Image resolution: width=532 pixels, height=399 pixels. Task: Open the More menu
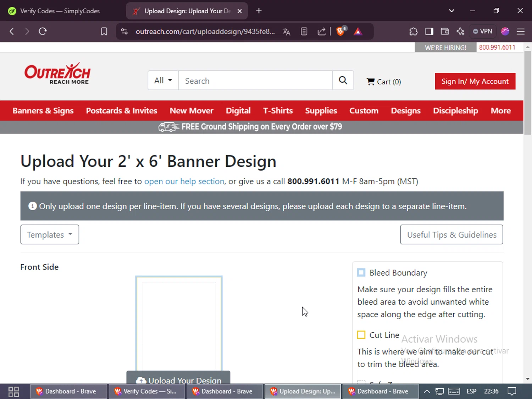coord(500,111)
